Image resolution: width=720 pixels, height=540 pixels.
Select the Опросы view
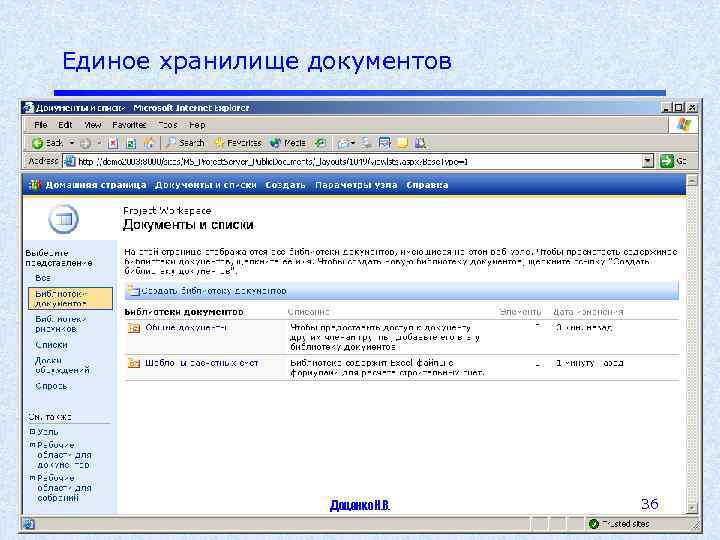[x=51, y=386]
